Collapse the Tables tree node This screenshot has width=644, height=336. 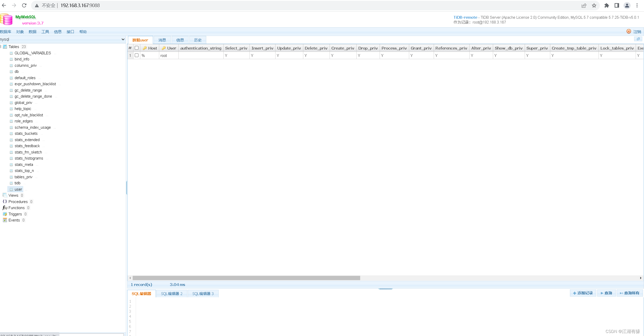click(x=1, y=47)
